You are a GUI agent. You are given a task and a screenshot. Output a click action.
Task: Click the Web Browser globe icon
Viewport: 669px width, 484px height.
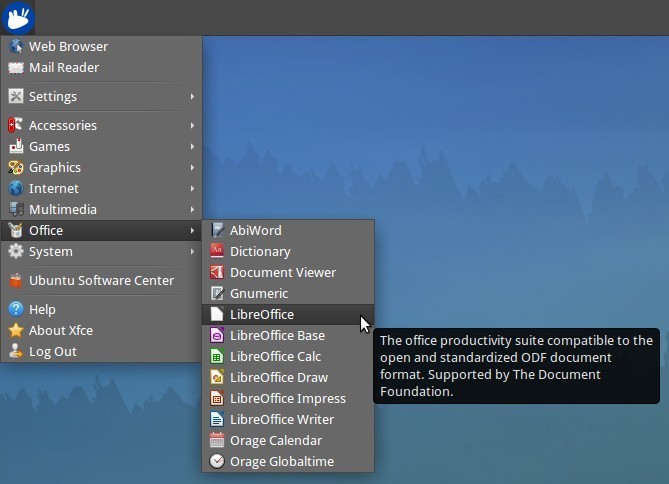pos(16,46)
